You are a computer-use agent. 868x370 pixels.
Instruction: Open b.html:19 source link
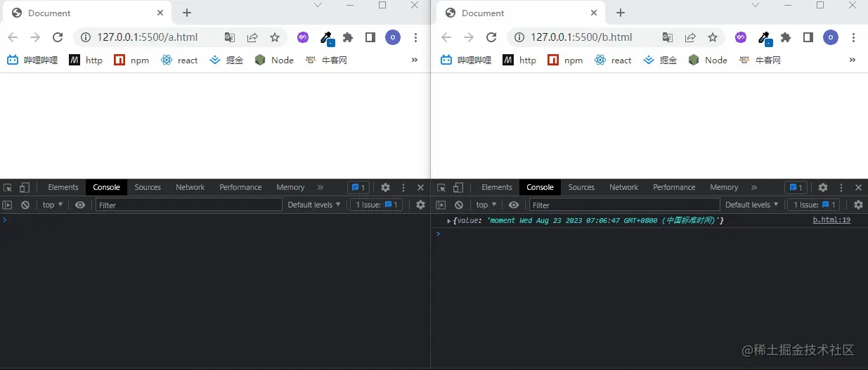click(x=831, y=220)
